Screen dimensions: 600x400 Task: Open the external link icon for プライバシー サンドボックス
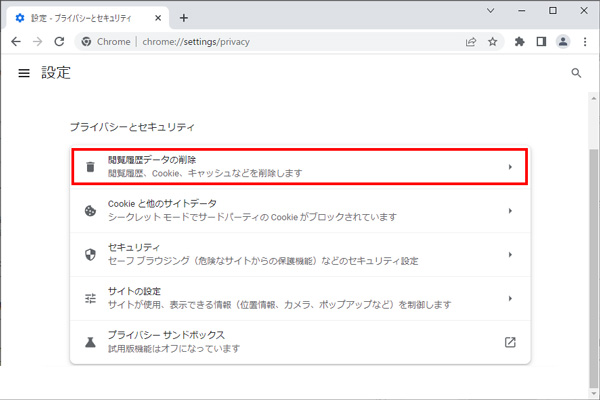click(x=510, y=342)
